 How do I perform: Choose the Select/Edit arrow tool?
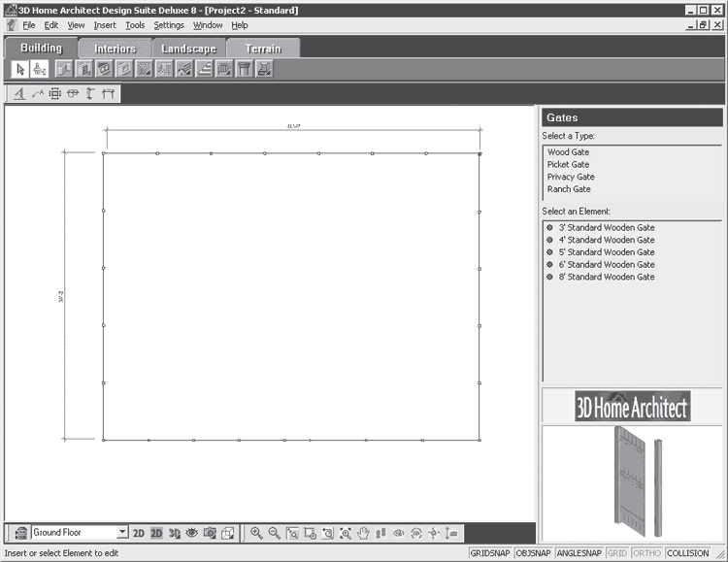(20, 69)
